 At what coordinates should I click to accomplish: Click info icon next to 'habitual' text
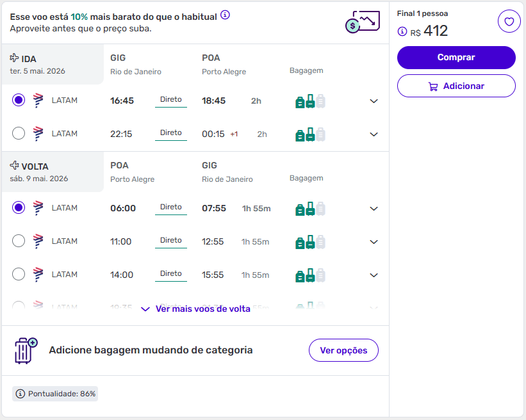tap(225, 15)
